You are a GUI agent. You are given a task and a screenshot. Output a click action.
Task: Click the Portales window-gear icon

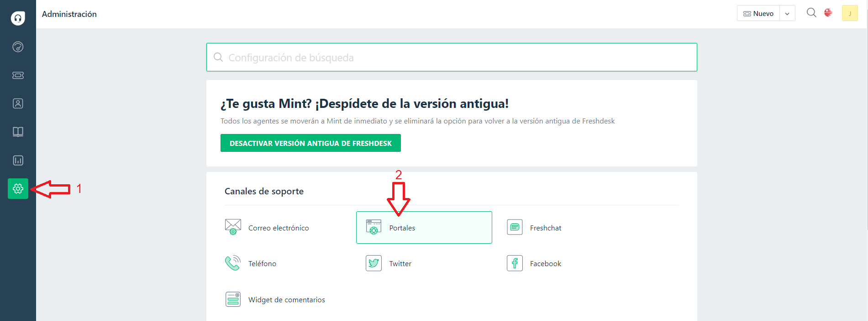click(x=374, y=227)
